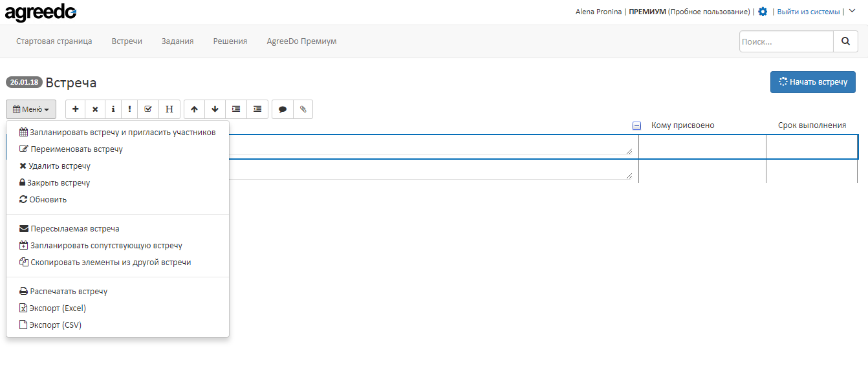This screenshot has height=386, width=868.
Task: Open Стартовая страница navigation tab
Action: pyautogui.click(x=54, y=41)
